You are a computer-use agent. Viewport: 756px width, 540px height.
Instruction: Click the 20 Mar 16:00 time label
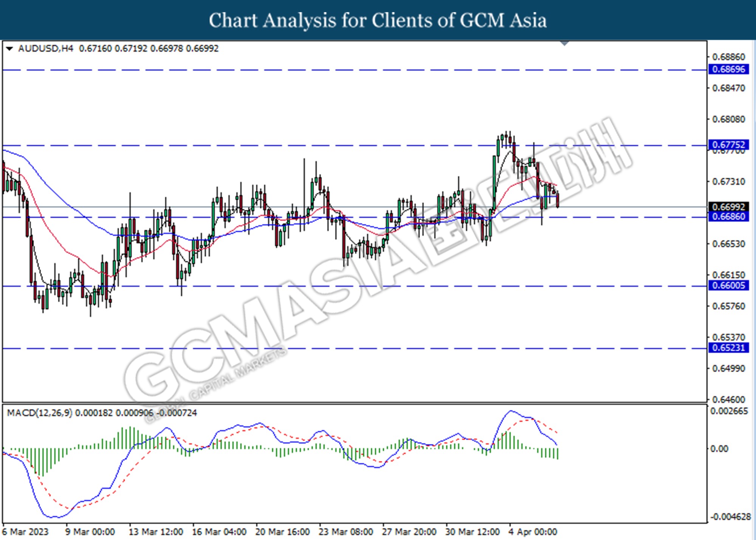[282, 532]
